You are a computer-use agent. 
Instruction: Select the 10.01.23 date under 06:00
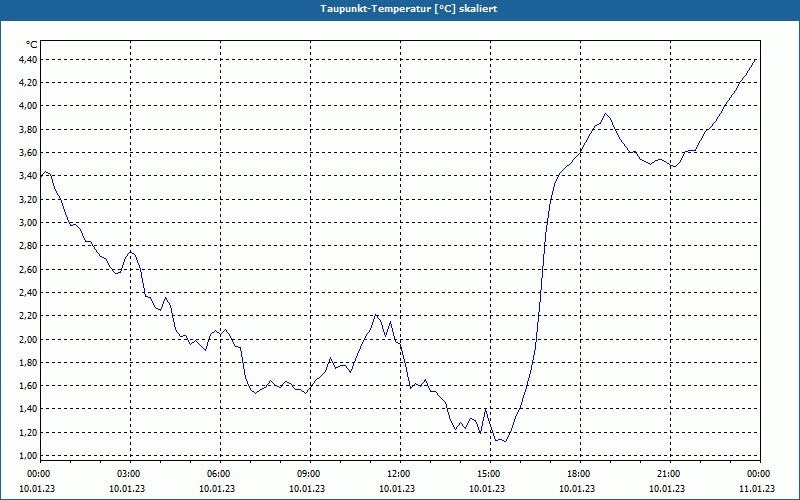click(217, 489)
